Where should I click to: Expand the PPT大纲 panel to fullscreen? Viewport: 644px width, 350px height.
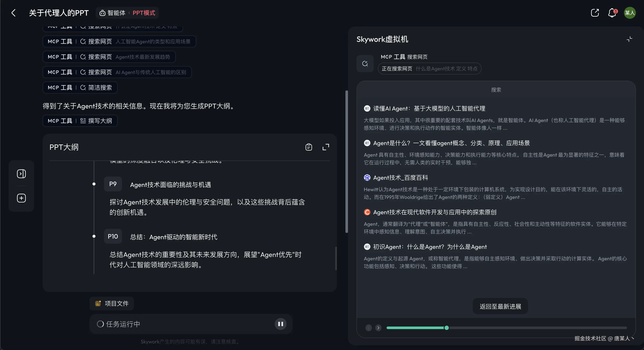point(325,147)
